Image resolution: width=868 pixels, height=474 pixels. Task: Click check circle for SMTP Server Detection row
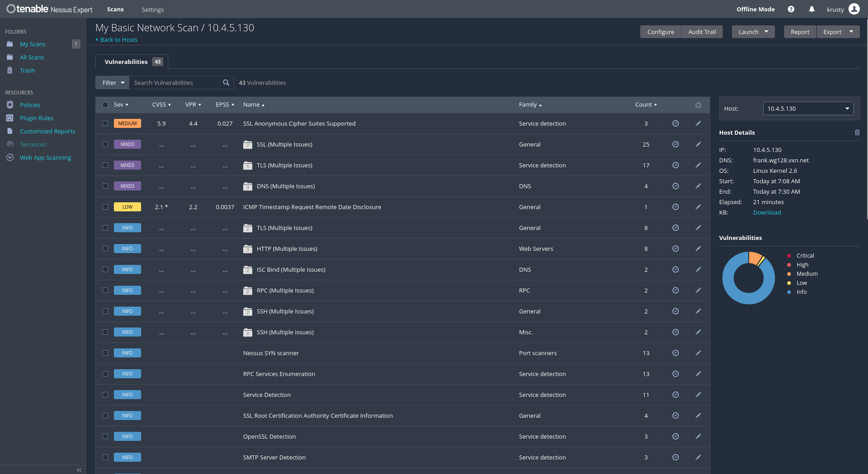676,457
